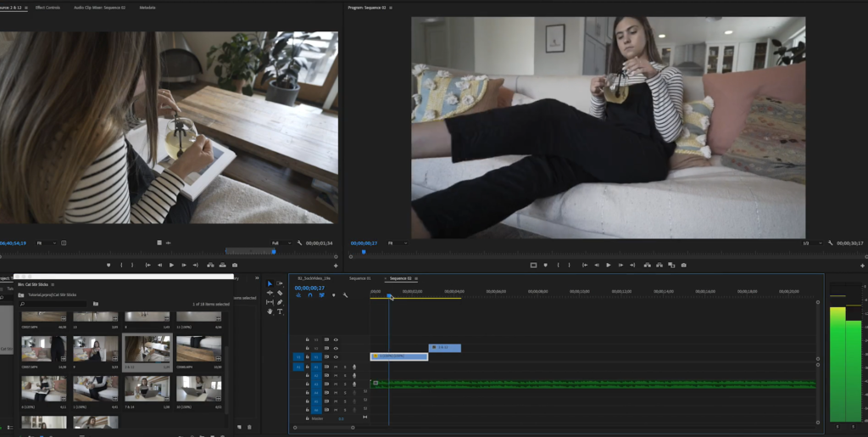Toggle A1 source patching

pyautogui.click(x=298, y=367)
